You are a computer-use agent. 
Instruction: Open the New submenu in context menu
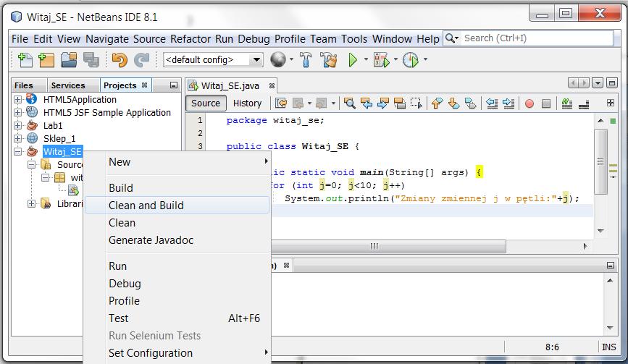(x=177, y=162)
